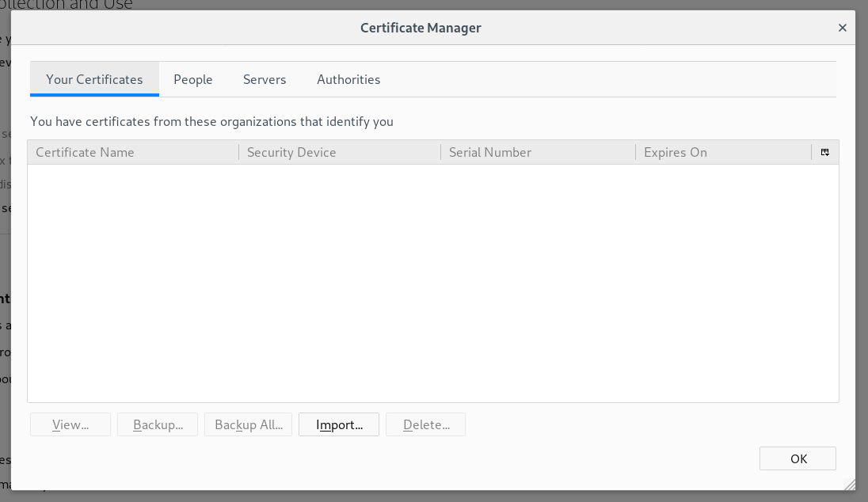Select the Servers tab

coord(265,79)
